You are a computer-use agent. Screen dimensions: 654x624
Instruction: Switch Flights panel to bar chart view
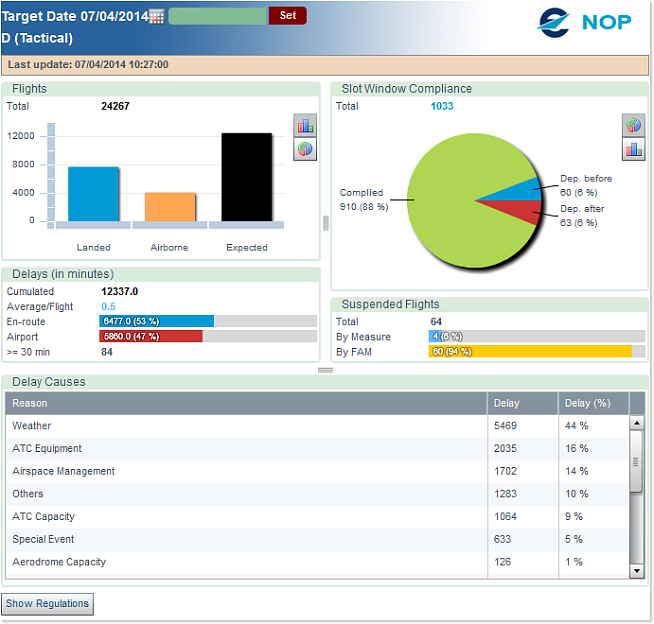click(x=305, y=125)
